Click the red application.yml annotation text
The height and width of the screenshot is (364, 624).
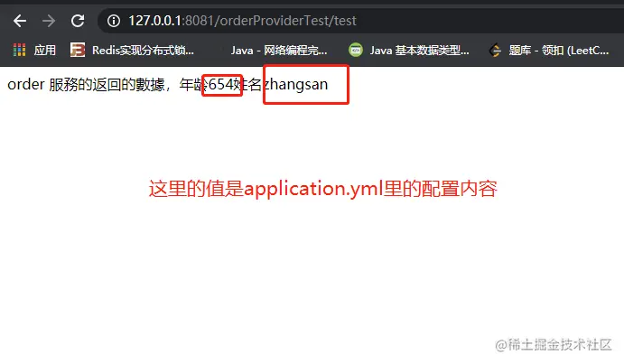(x=322, y=189)
